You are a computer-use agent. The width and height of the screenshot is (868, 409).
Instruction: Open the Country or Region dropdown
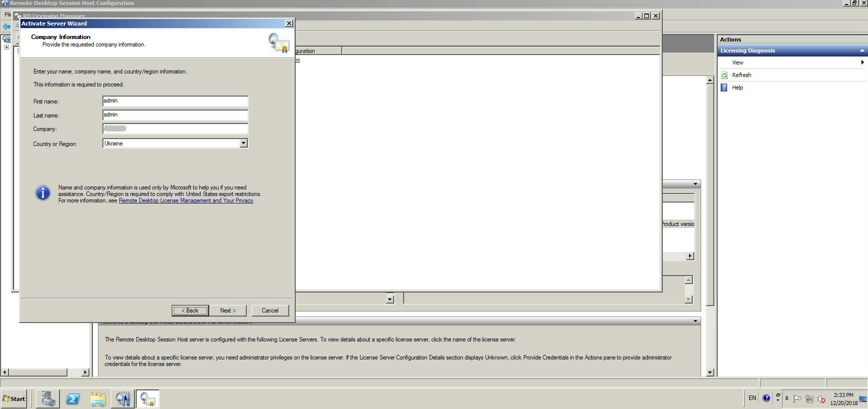click(243, 143)
